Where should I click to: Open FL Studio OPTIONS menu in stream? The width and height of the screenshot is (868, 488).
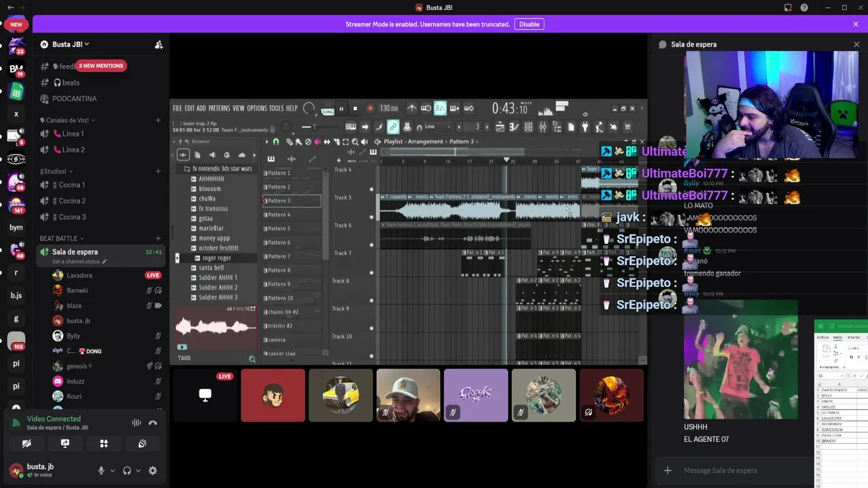click(257, 108)
